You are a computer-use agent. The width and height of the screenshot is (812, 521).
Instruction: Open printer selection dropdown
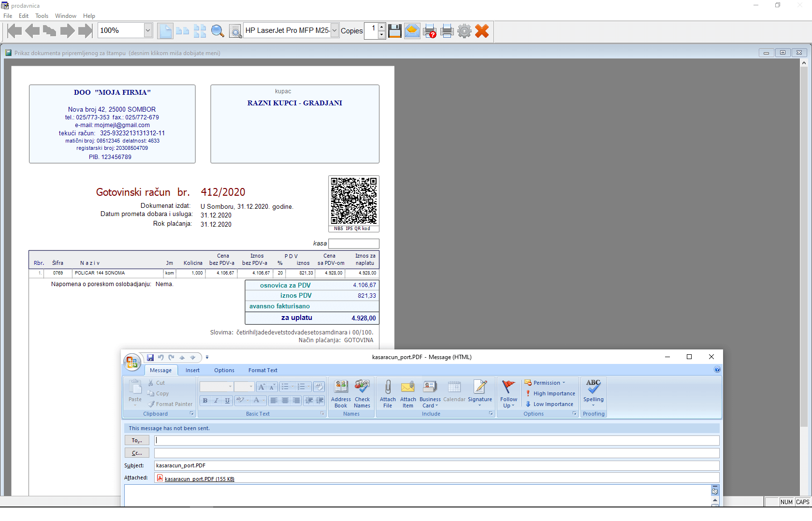click(x=334, y=30)
